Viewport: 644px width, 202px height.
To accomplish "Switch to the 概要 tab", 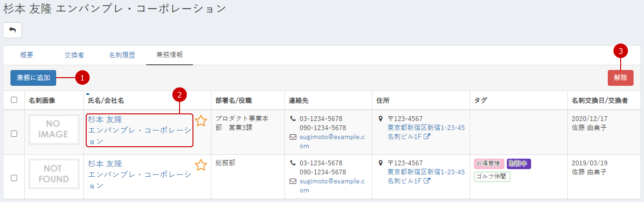I will [27, 55].
